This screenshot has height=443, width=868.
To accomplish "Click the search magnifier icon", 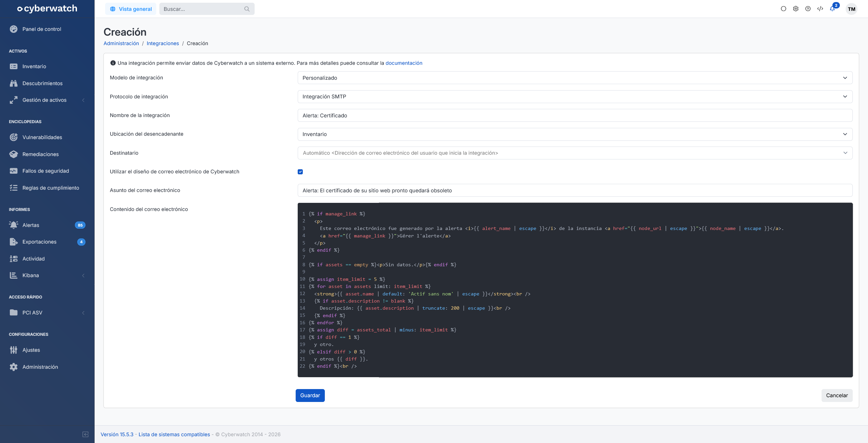I will (247, 9).
